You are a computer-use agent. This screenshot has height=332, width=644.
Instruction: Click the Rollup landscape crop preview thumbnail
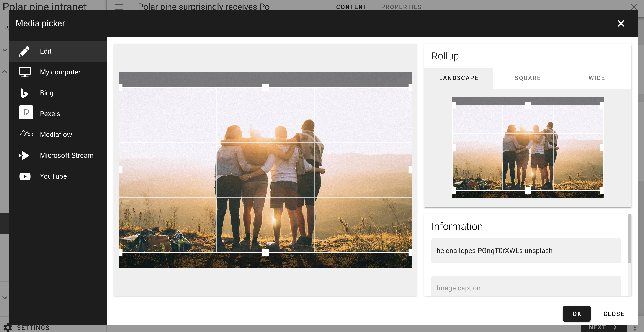tap(528, 148)
